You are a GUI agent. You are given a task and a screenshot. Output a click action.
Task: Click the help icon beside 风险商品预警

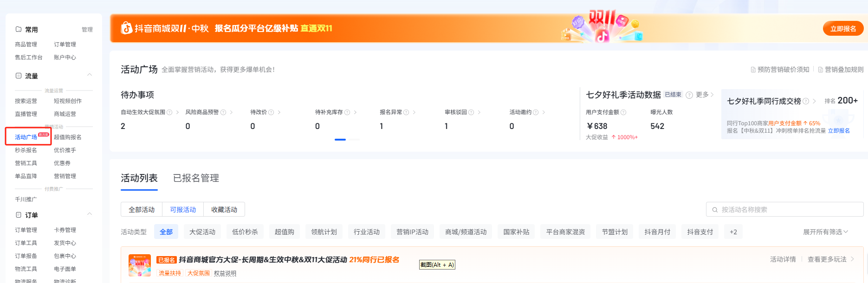[x=223, y=112]
